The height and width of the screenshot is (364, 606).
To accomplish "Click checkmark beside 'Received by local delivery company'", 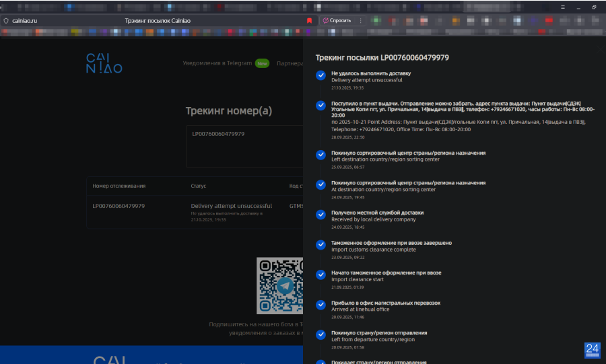I will pos(321,215).
